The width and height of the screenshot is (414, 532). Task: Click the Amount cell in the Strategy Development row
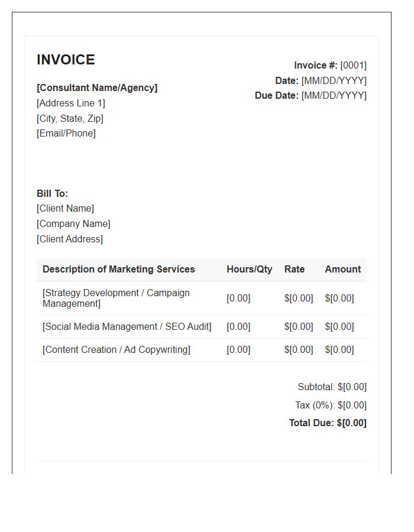click(339, 299)
